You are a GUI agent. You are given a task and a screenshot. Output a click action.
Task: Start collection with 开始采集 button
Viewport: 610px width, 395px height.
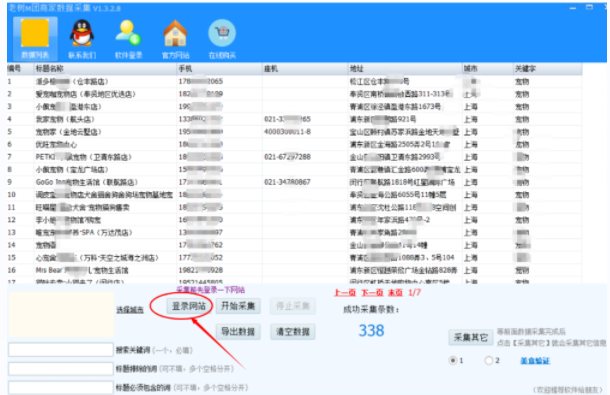(x=238, y=306)
